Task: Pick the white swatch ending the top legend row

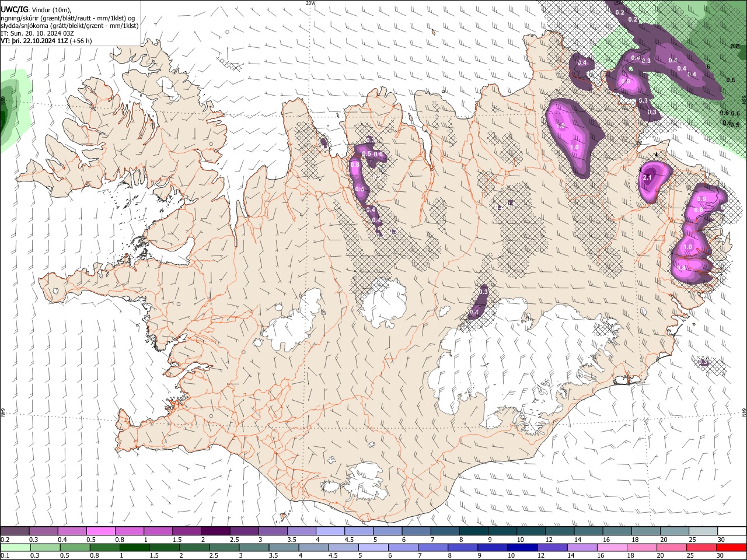Action: pos(731,531)
